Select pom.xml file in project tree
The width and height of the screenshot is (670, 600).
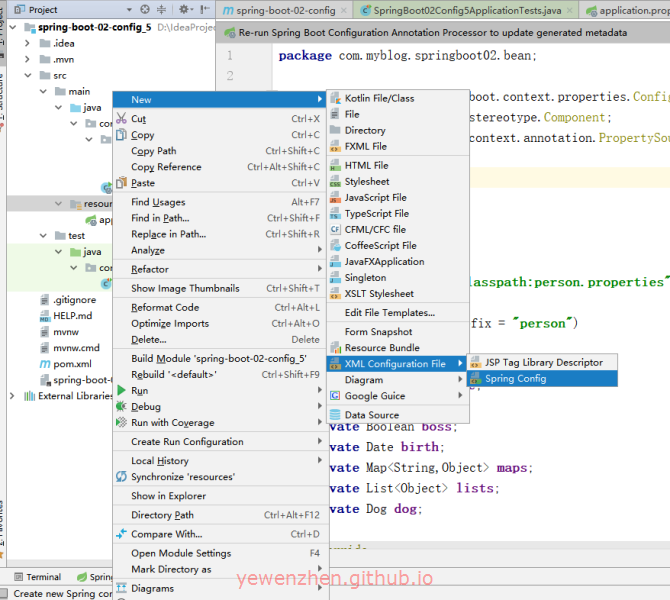point(71,364)
